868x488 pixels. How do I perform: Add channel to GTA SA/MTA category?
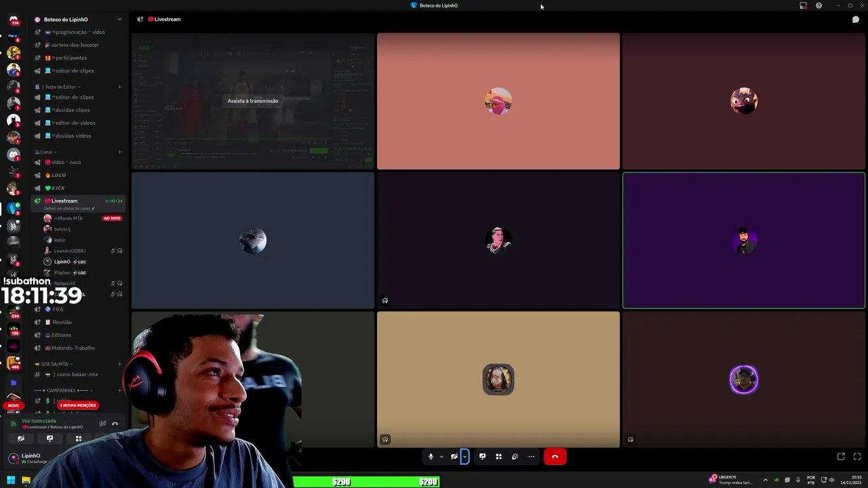(x=119, y=364)
